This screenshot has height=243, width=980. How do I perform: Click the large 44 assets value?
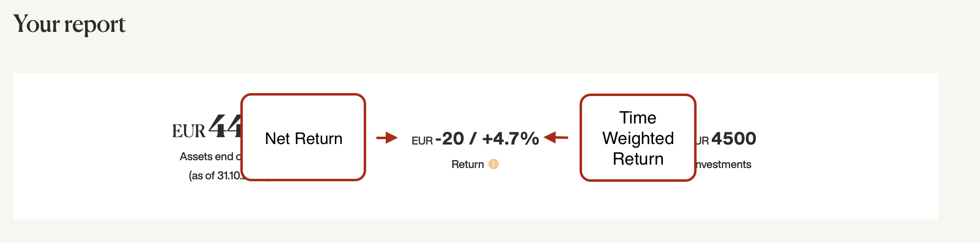tap(225, 126)
